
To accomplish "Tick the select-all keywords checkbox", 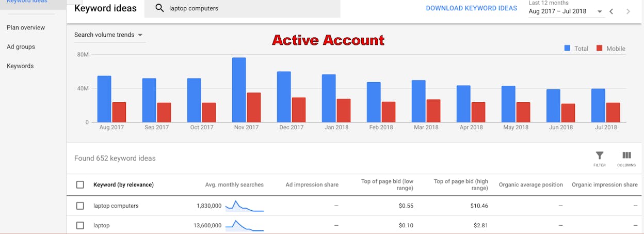I will [80, 184].
